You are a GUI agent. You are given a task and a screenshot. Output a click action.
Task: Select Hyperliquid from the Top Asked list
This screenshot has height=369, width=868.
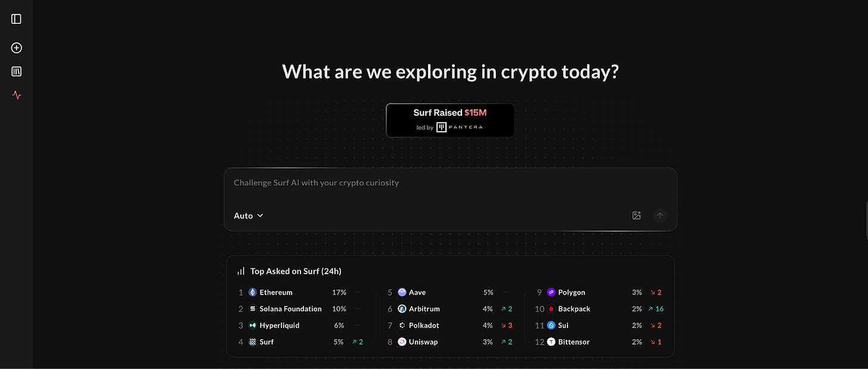[278, 325]
